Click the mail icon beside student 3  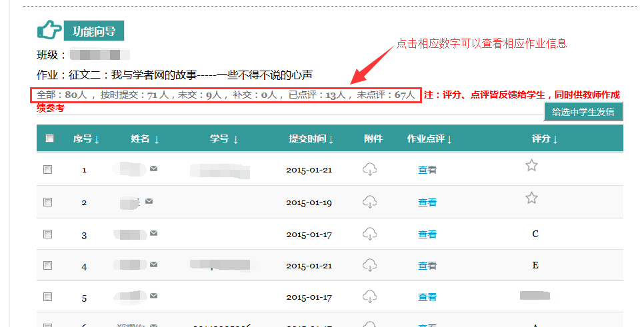(154, 233)
